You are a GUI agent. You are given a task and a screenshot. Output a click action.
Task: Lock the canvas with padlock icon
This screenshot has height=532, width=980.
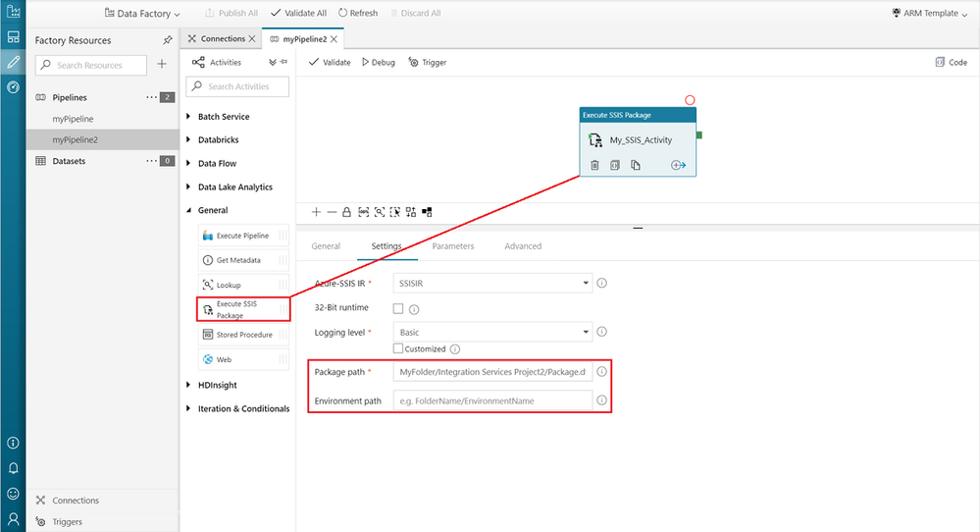(x=347, y=212)
